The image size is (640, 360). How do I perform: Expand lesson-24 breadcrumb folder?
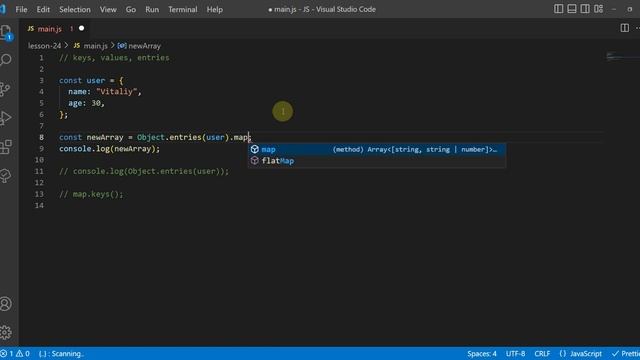(44, 46)
